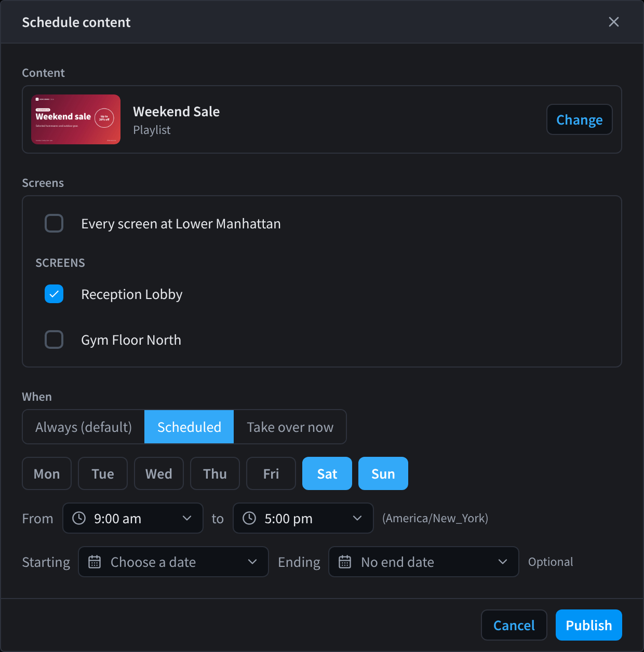Change the selected content
644x652 pixels.
point(580,119)
